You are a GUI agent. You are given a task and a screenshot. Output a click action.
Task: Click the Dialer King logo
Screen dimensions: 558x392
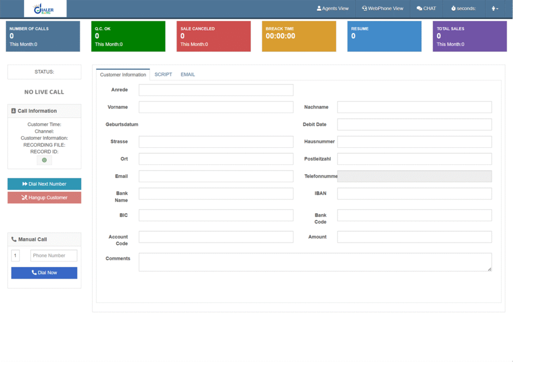tap(45, 9)
